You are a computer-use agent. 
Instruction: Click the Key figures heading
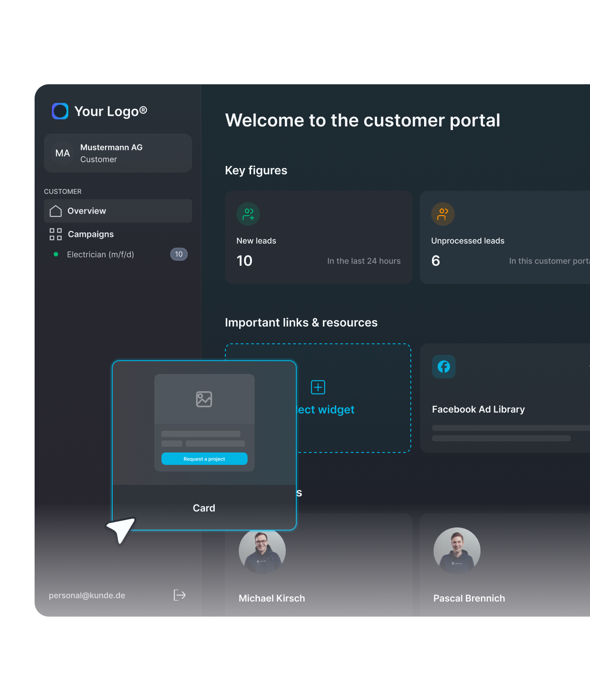tap(256, 170)
